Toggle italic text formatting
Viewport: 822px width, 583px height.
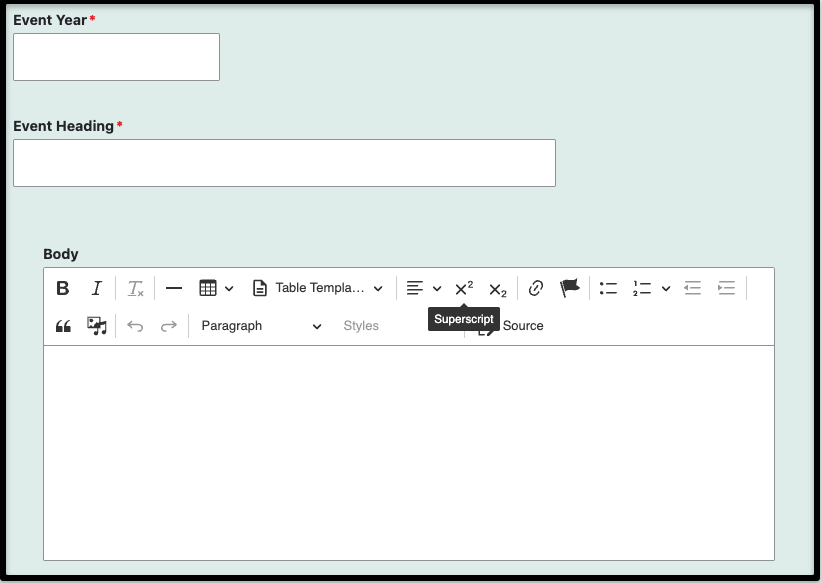(96, 288)
